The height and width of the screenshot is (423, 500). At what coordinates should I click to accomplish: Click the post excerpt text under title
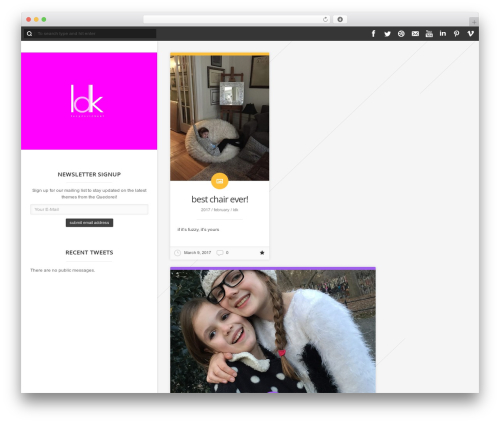tap(198, 230)
